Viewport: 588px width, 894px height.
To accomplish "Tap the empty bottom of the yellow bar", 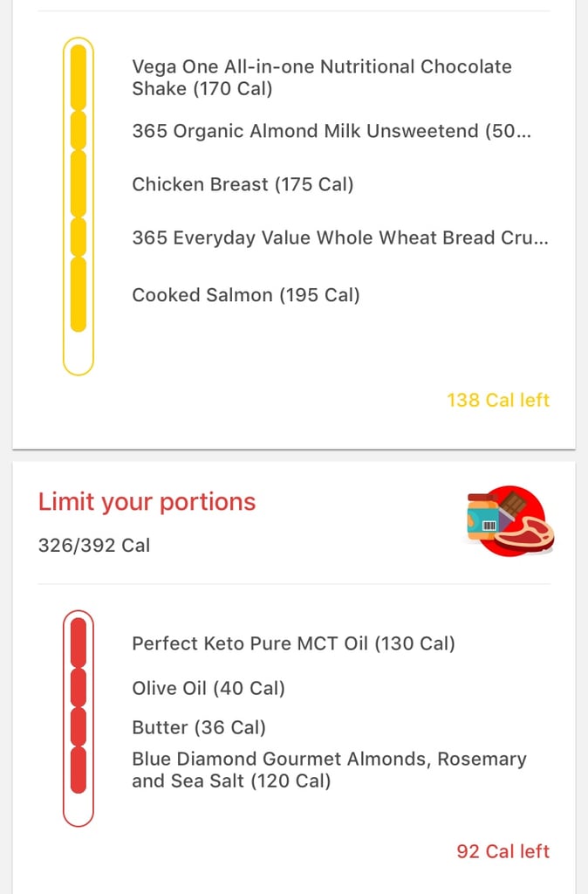I will tap(79, 354).
